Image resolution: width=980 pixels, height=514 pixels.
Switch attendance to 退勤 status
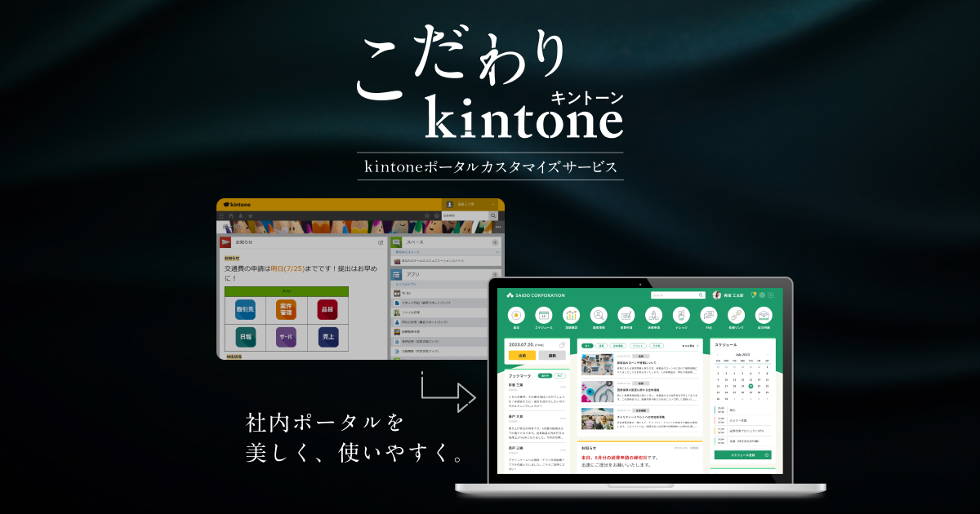[552, 356]
